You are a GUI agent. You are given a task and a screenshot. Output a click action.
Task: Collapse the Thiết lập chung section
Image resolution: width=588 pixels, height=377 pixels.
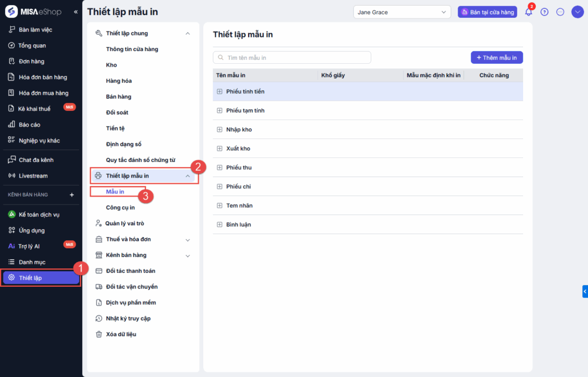(187, 33)
